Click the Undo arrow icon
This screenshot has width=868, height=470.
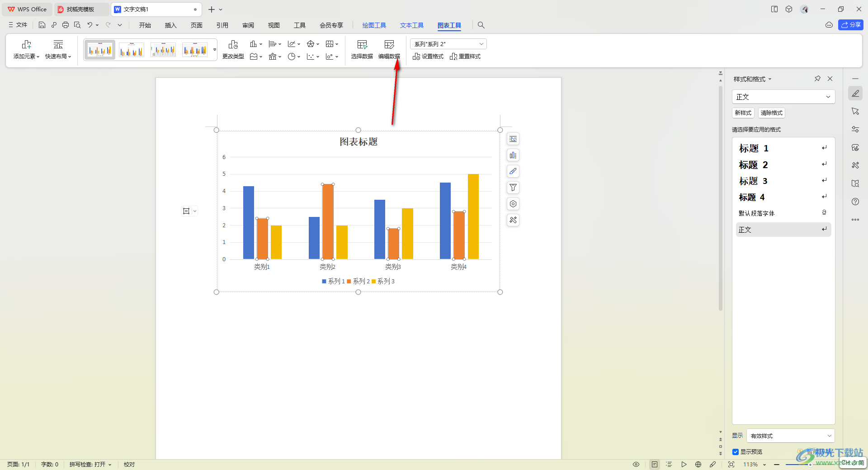90,25
